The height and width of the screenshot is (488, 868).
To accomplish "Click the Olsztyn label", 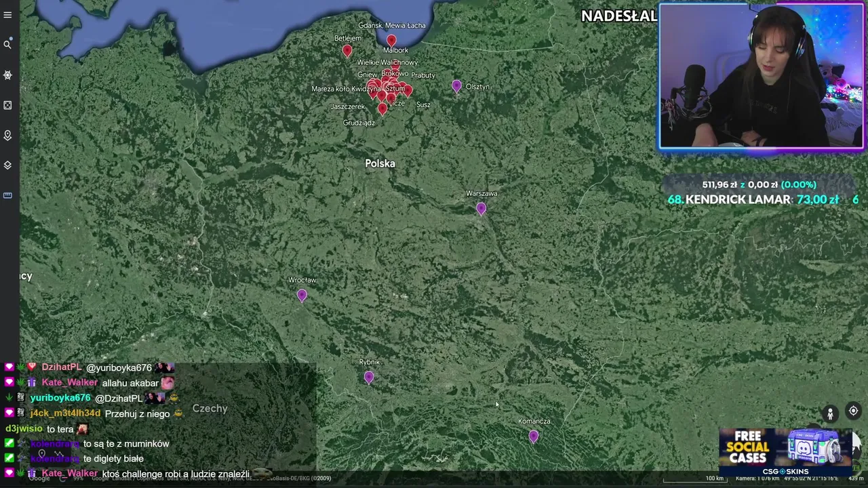I will tap(477, 87).
